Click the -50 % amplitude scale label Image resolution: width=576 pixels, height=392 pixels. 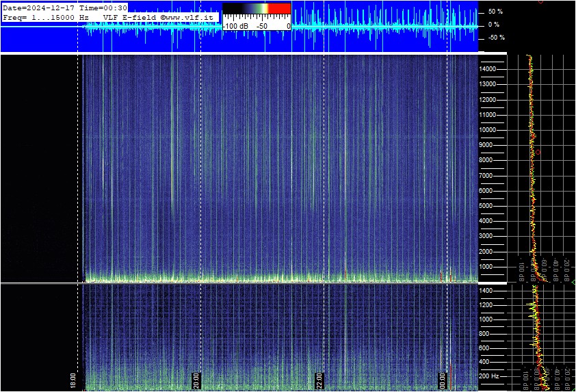pyautogui.click(x=496, y=38)
